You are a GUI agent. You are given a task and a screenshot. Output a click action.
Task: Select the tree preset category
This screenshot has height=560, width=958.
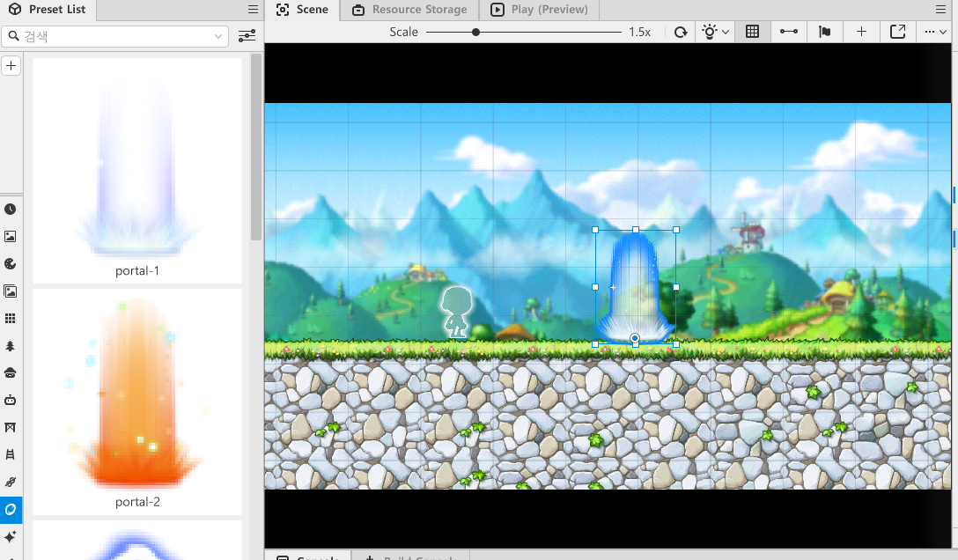(x=11, y=346)
